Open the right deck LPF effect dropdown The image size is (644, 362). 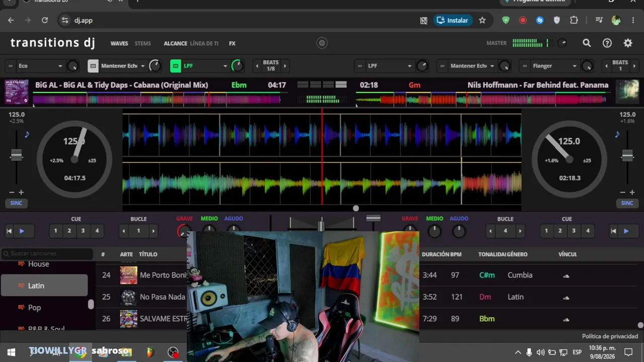pos(389,66)
